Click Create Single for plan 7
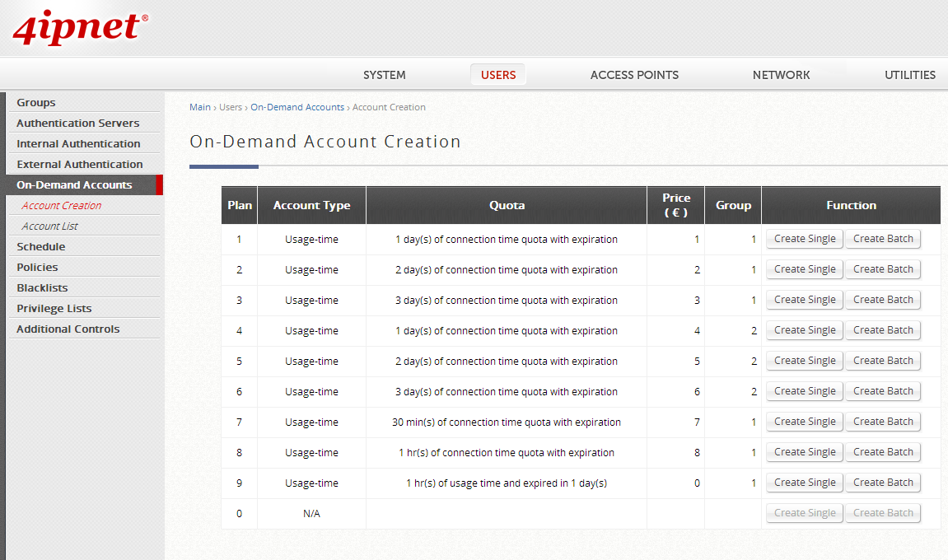Screen dimensions: 948x560 805,422
